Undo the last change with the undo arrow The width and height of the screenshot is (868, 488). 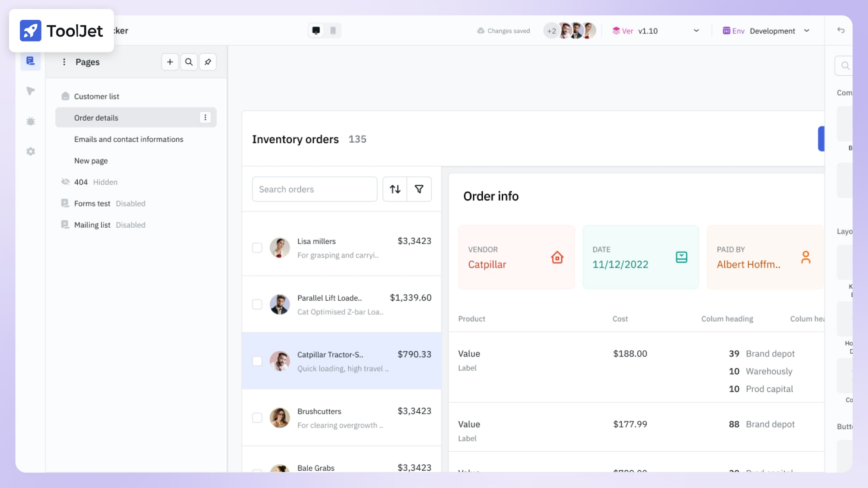tap(840, 30)
